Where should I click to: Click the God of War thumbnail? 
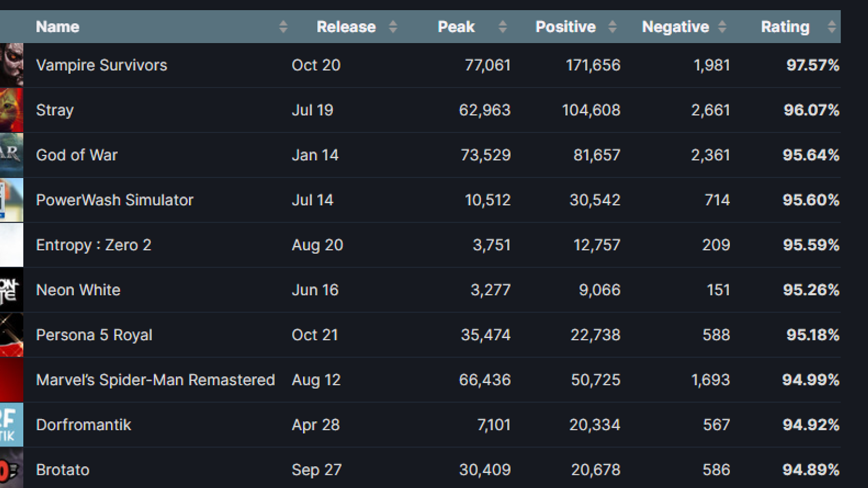pos(11,155)
